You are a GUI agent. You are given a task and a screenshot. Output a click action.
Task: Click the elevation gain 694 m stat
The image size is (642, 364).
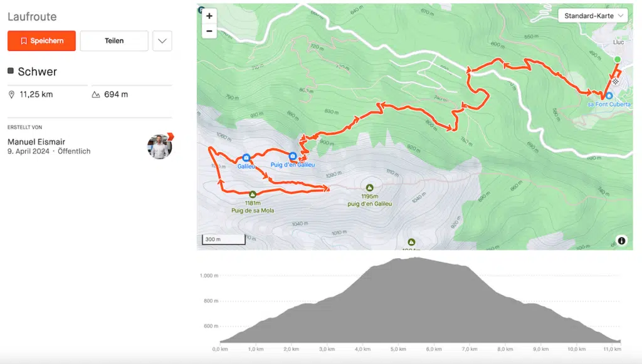click(115, 95)
